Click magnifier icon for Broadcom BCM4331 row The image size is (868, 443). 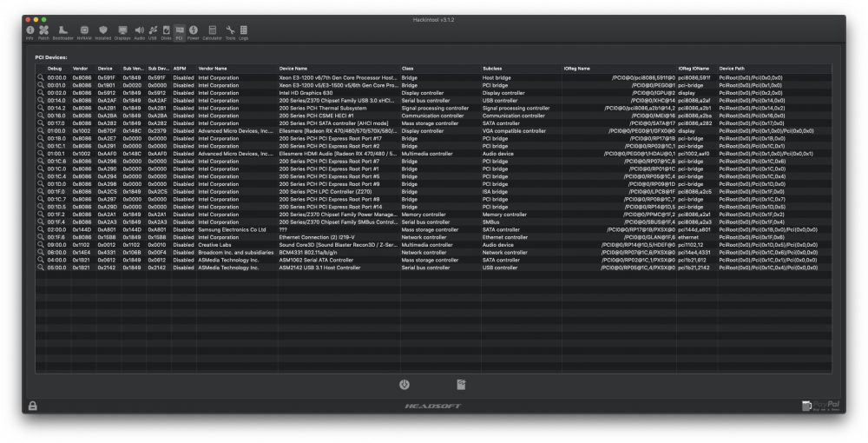point(41,252)
